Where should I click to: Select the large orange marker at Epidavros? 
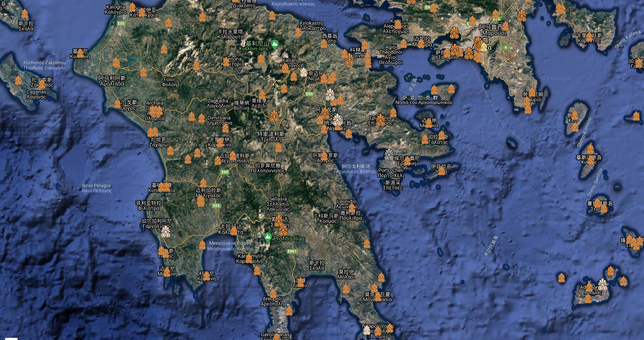pos(380,120)
